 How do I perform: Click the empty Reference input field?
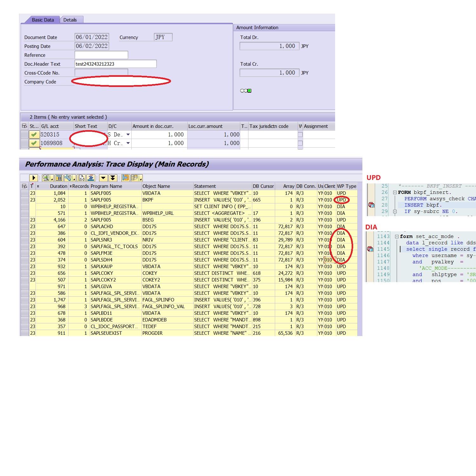(x=101, y=55)
